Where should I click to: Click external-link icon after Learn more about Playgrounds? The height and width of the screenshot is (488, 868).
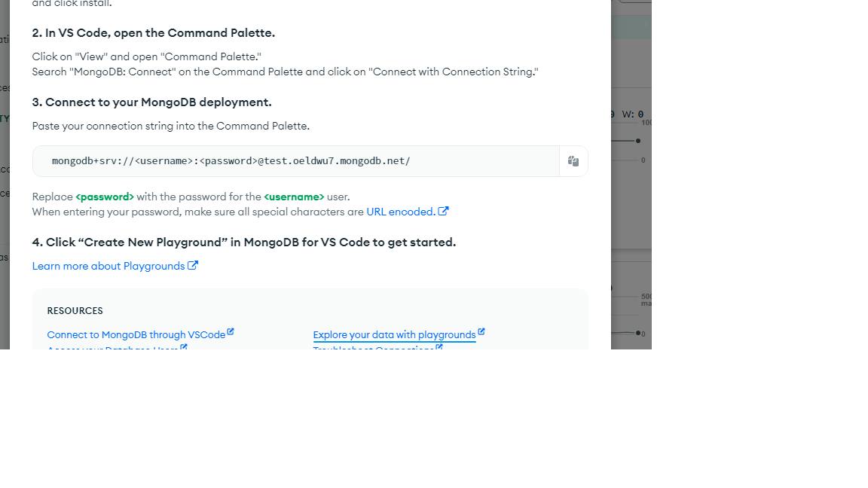[193, 265]
